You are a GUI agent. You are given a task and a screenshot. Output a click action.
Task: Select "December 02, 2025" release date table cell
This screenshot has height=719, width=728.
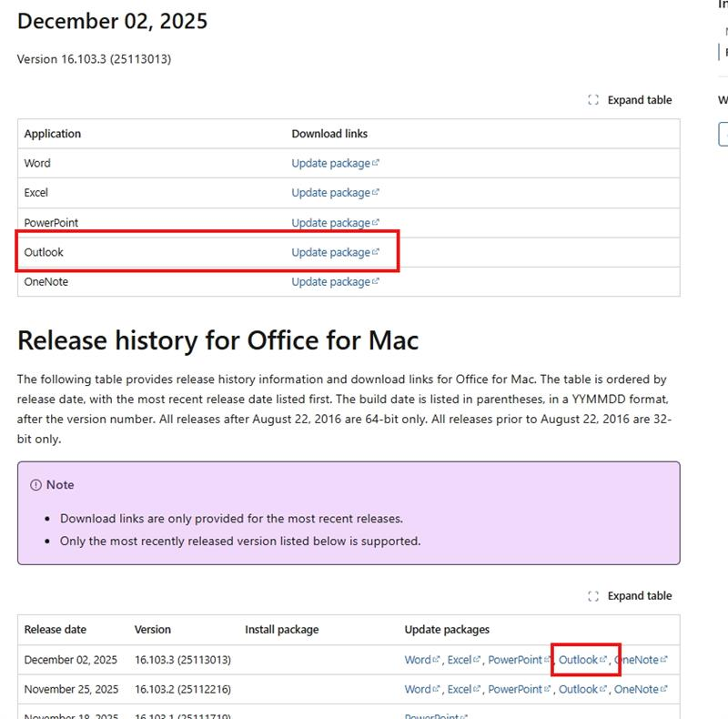click(x=71, y=660)
